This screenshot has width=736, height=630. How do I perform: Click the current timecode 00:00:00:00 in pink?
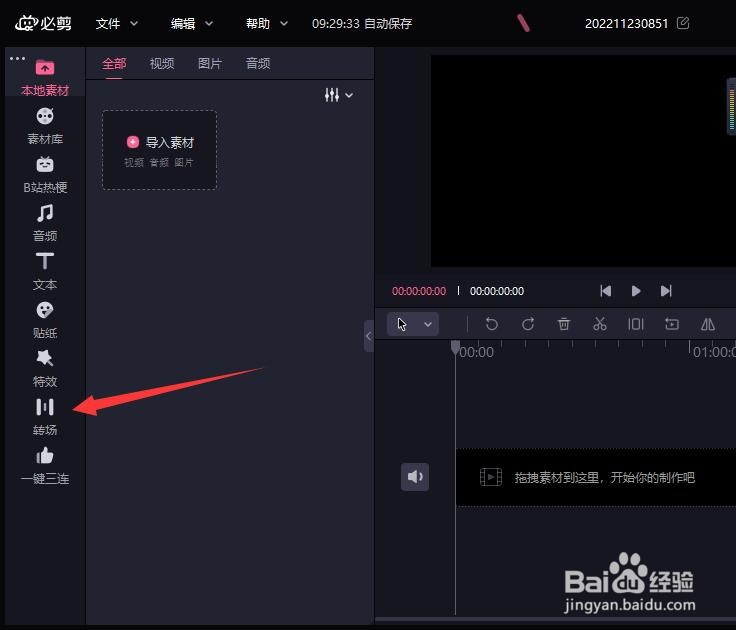click(x=419, y=291)
